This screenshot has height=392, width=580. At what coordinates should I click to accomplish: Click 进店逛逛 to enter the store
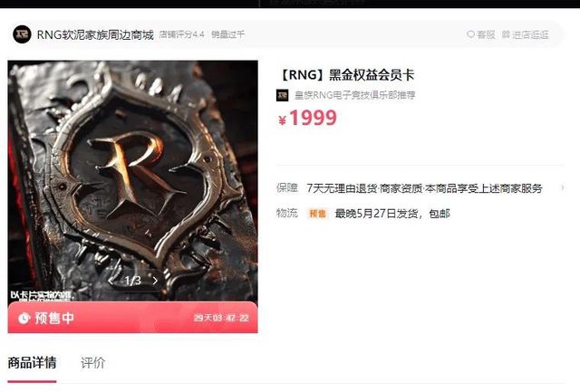526,34
